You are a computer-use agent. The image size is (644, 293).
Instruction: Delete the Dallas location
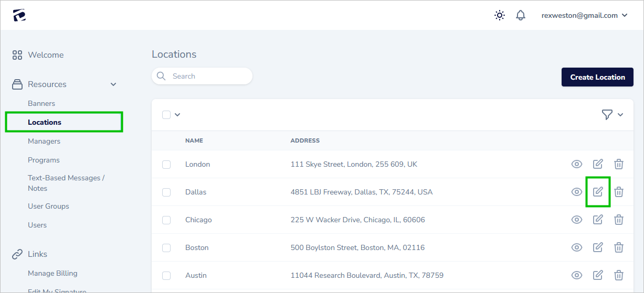point(619,192)
